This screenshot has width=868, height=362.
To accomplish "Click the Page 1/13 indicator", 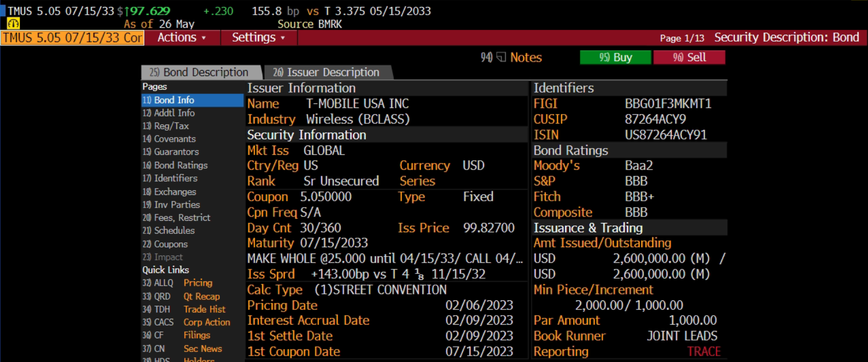I will pos(682,38).
